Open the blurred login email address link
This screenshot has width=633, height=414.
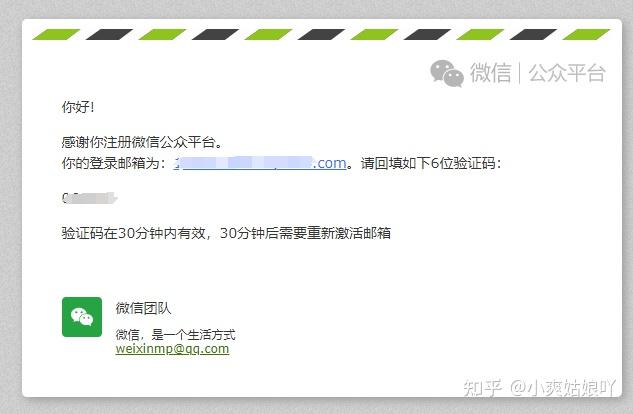click(260, 163)
